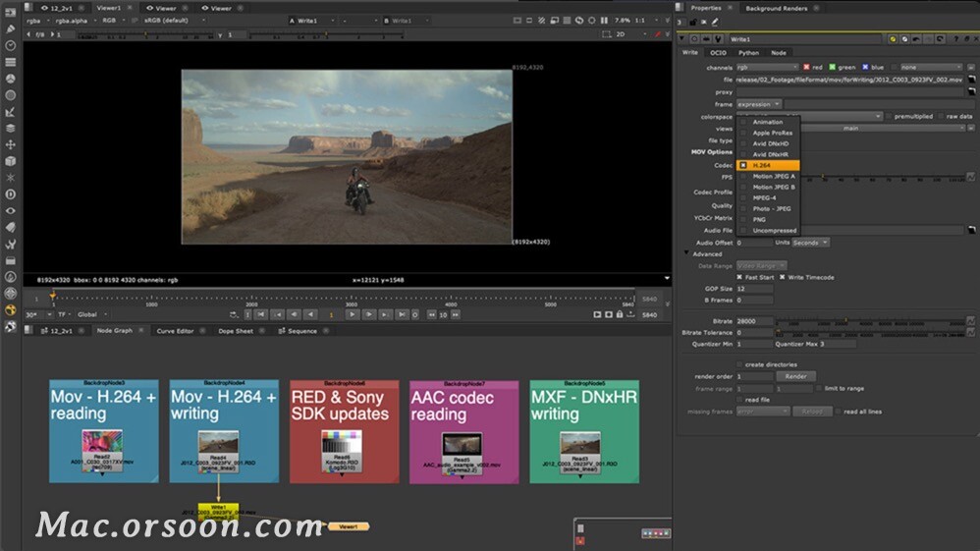Image resolution: width=980 pixels, height=551 pixels.
Task: Open the Units Seconds dropdown
Action: point(811,242)
